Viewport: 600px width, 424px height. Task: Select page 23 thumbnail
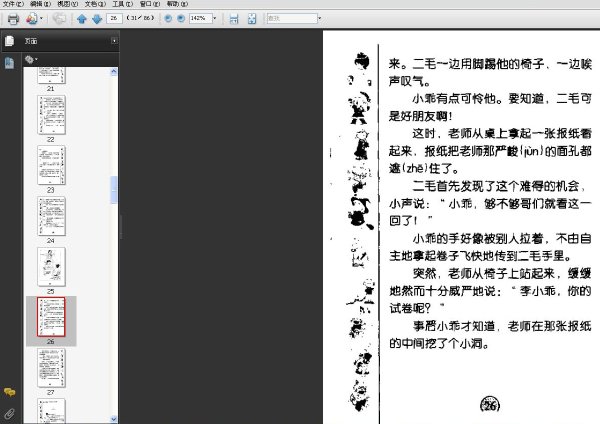pos(51,165)
